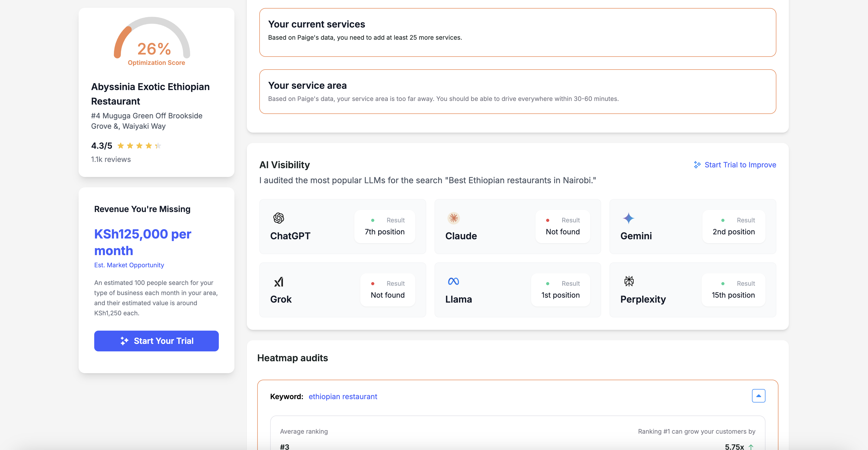Click the 1.1k reviews text
This screenshot has height=450, width=868.
tap(111, 159)
